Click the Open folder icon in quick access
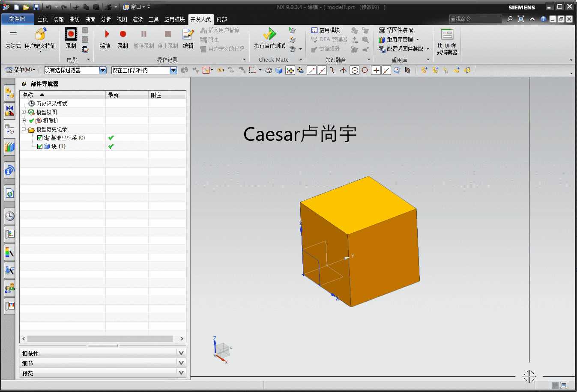Viewport: 577px width, 392px height. [26, 7]
